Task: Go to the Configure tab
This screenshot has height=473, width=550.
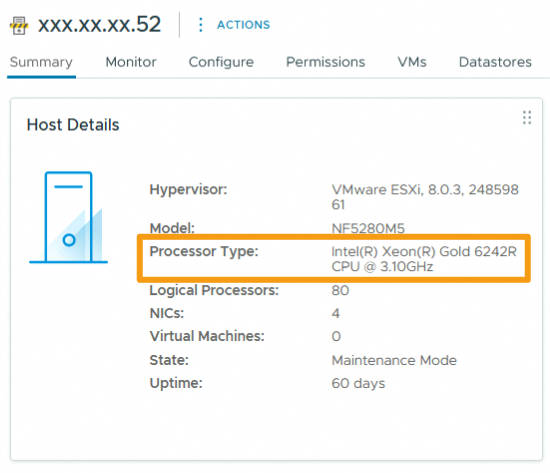Action: tap(221, 62)
